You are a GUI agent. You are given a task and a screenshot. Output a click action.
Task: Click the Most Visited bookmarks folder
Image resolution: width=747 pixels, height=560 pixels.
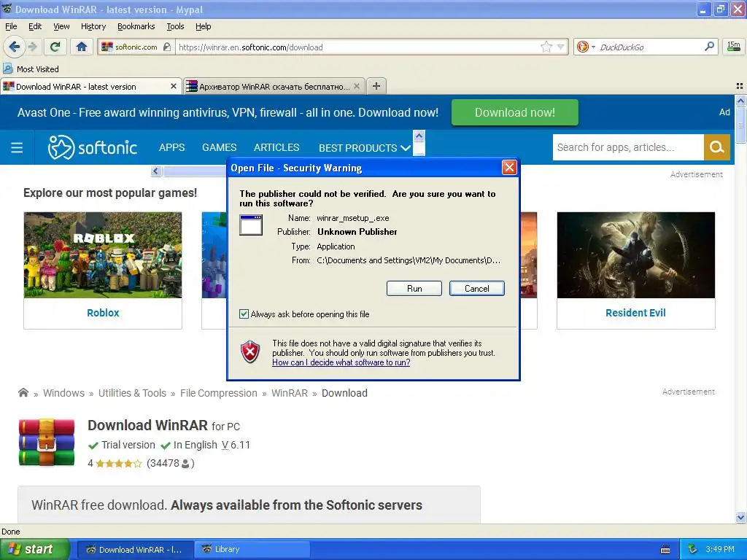pos(31,69)
